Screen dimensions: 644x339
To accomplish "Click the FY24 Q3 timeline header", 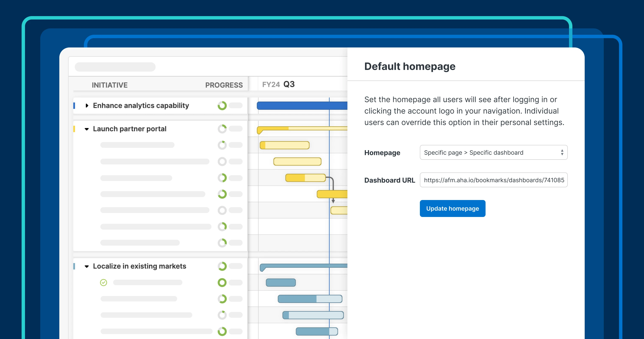I will coord(278,84).
